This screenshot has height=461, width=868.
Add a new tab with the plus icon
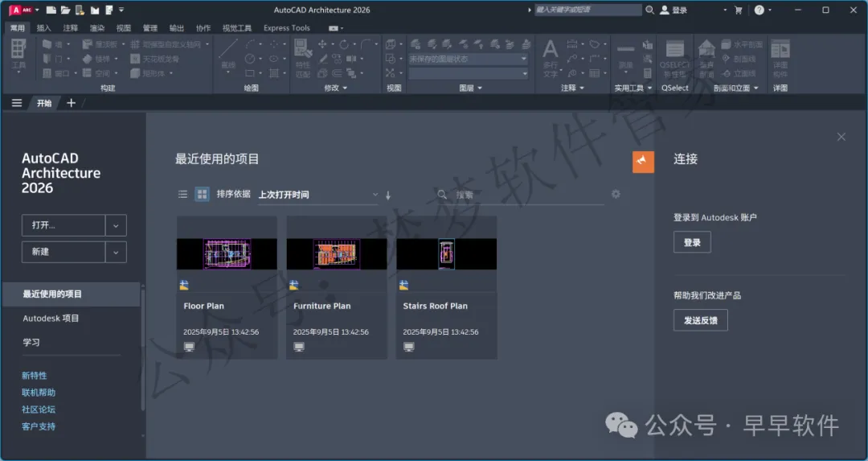click(71, 103)
